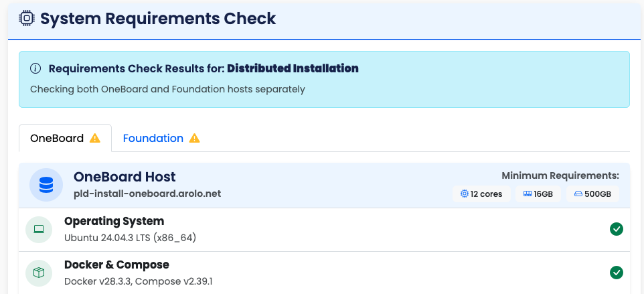The height and width of the screenshot is (294, 644).
Task: Click the 12 cores requirement badge
Action: [x=482, y=194]
